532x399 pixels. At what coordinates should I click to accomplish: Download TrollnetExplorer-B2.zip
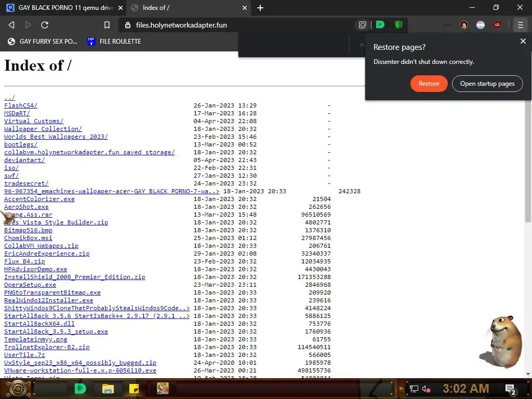(x=47, y=348)
